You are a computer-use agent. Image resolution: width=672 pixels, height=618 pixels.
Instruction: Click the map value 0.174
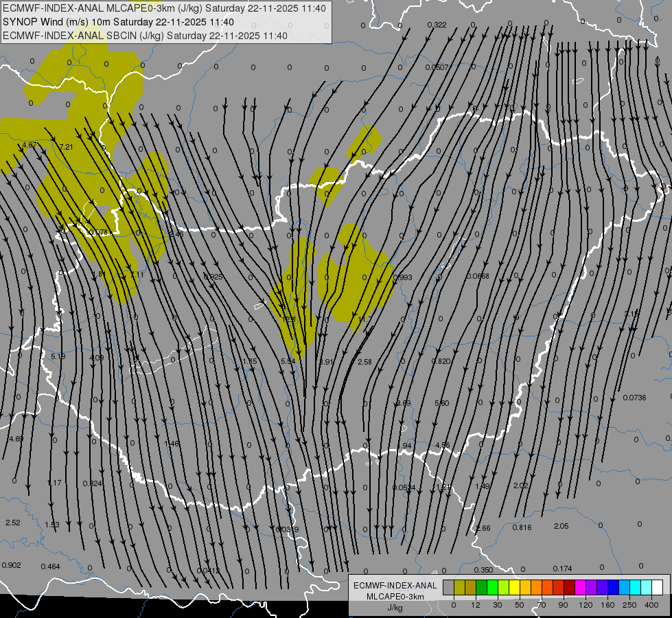click(562, 569)
